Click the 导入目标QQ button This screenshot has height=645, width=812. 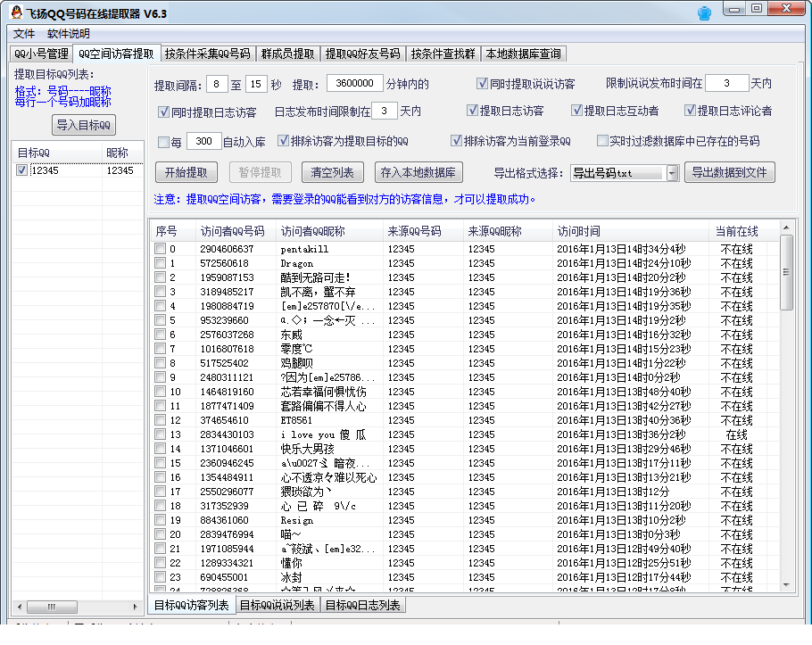(83, 125)
